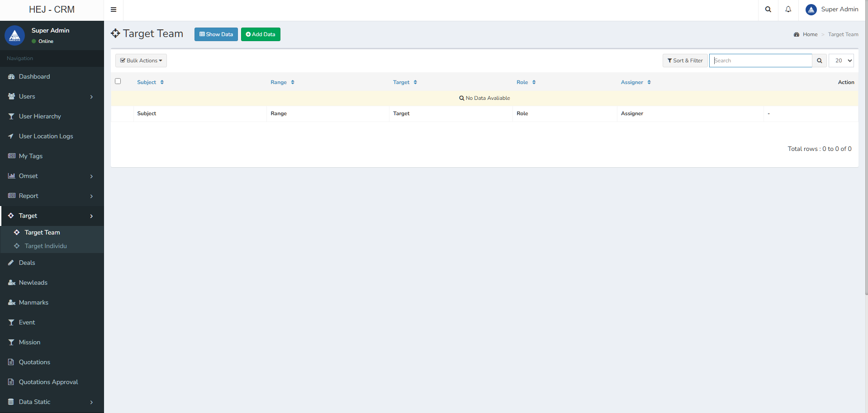Expand the Omset submenu chevron
Screen dimensions: 868x413
[91, 176]
